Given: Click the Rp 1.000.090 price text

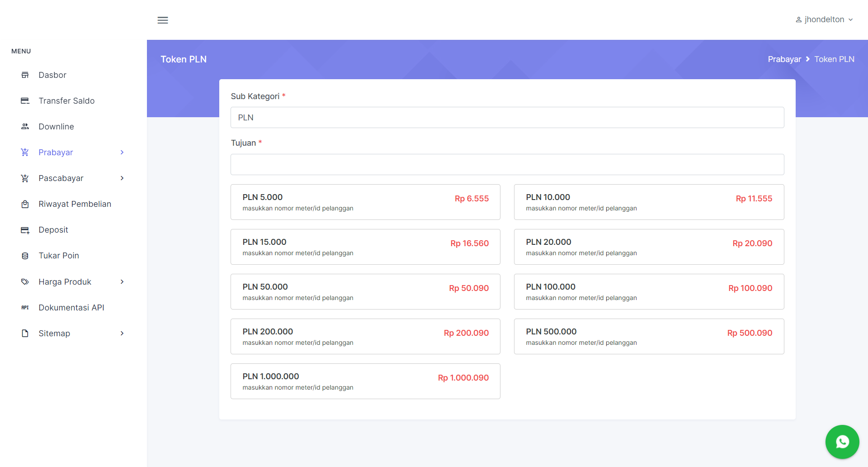Looking at the screenshot, I should point(463,378).
